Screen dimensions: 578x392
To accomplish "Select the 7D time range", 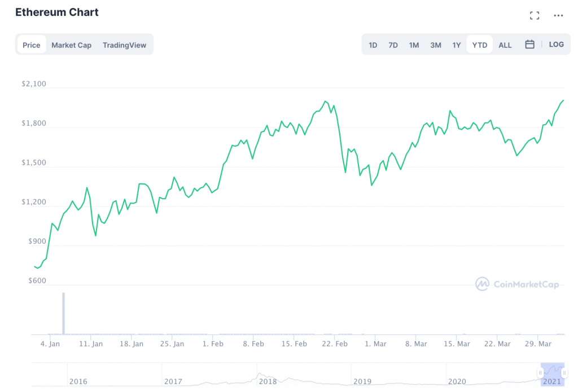I will click(393, 45).
